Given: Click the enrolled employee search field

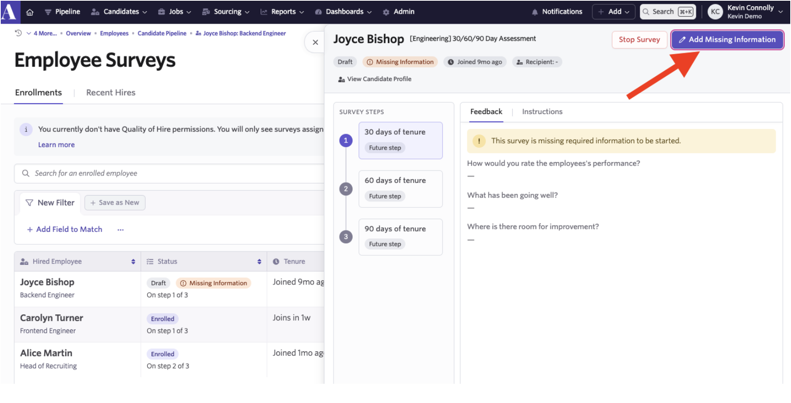Looking at the screenshot, I should click(x=170, y=174).
